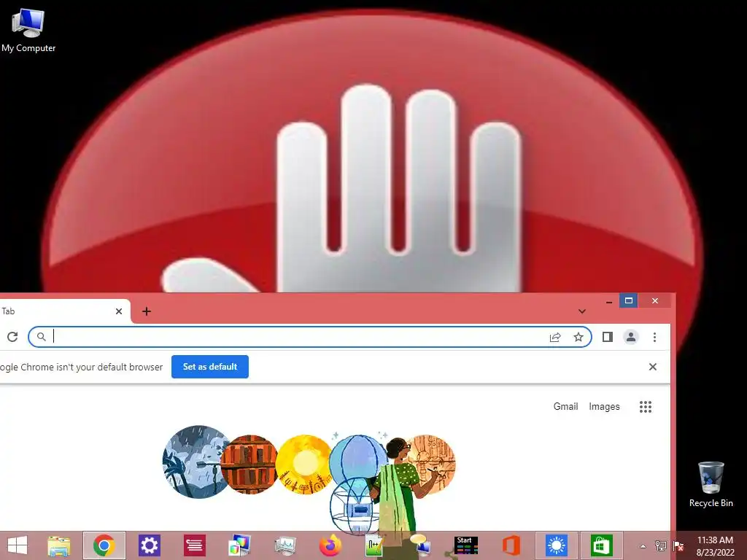Launch Microsoft Office from the taskbar

[511, 545]
